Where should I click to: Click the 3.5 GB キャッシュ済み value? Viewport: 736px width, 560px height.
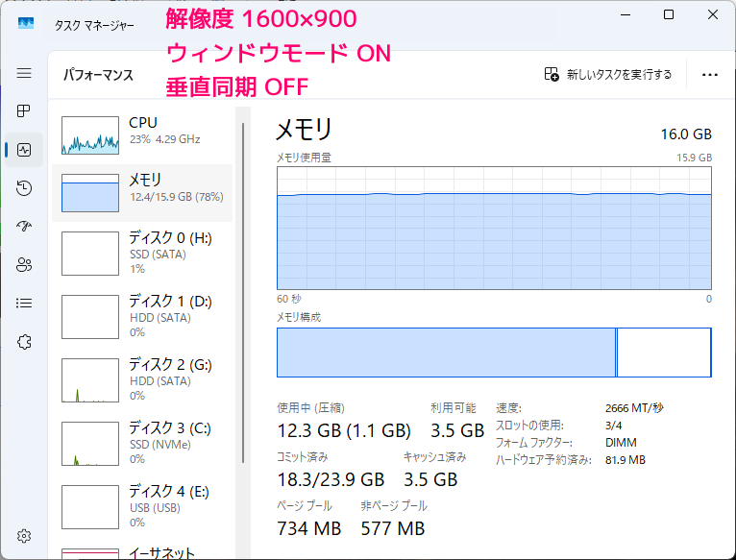(x=430, y=479)
